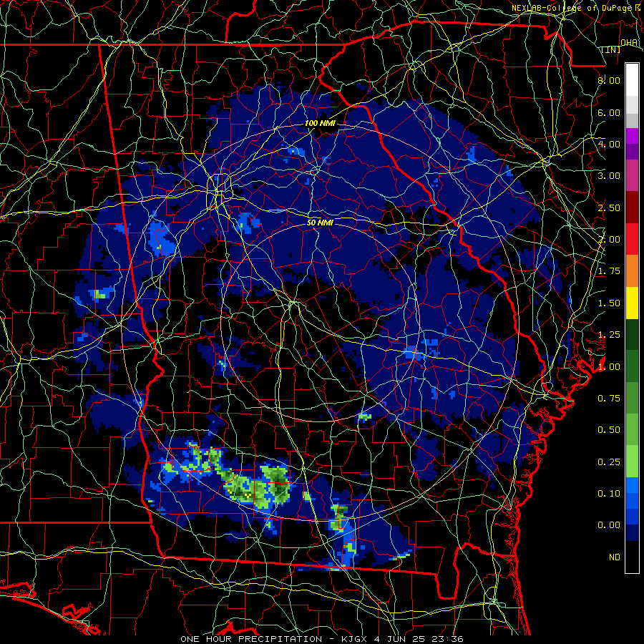Click the 50 NMI range ring label
This screenshot has width=644, height=644.
pos(320,223)
